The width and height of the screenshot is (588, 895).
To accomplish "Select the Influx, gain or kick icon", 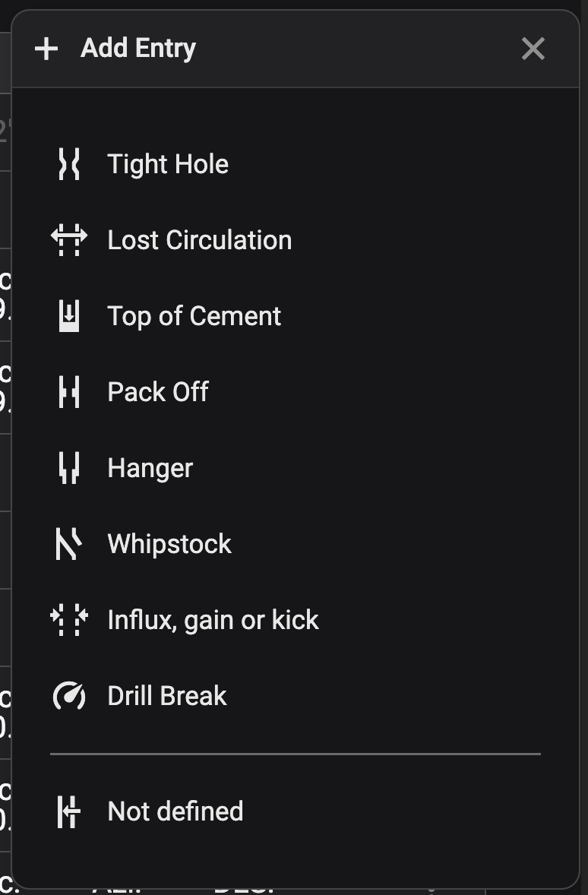I will (x=67, y=619).
